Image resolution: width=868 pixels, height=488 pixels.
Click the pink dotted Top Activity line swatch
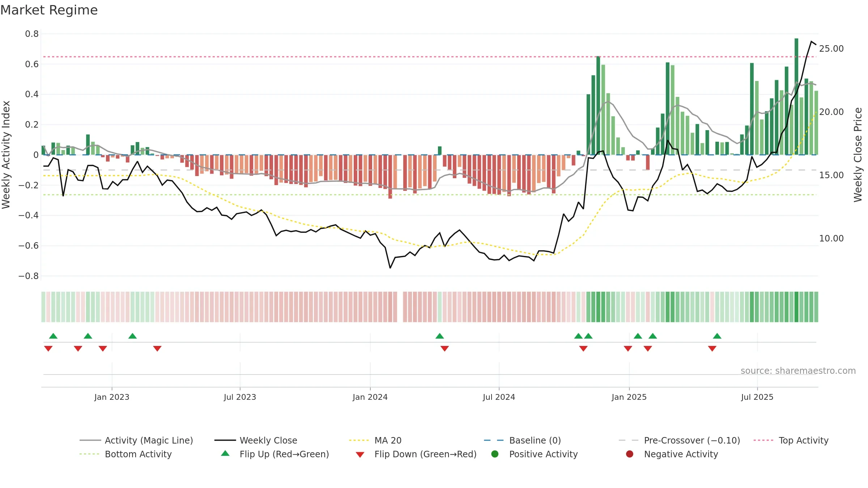[x=763, y=440]
